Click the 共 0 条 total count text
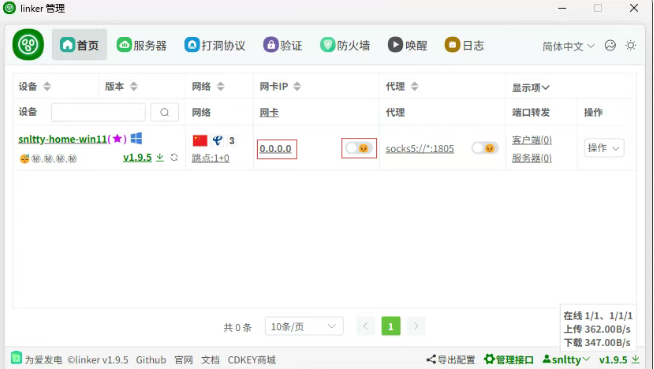This screenshot has height=369, width=654. pyautogui.click(x=238, y=327)
